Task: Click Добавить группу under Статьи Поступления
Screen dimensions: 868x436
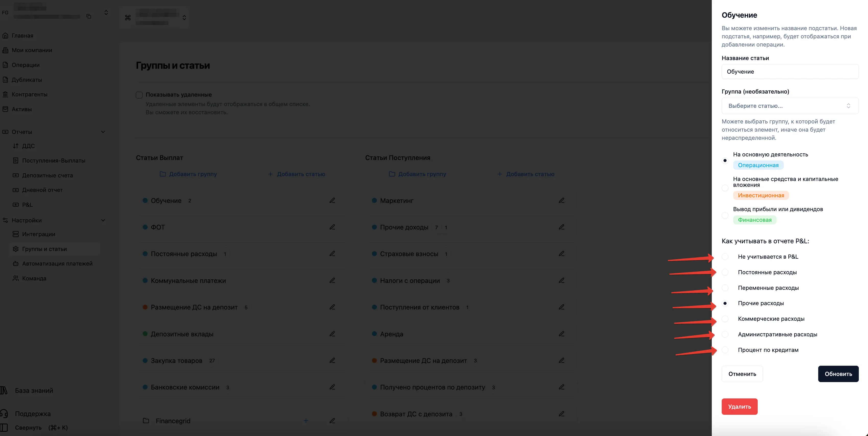Action: 417,174
